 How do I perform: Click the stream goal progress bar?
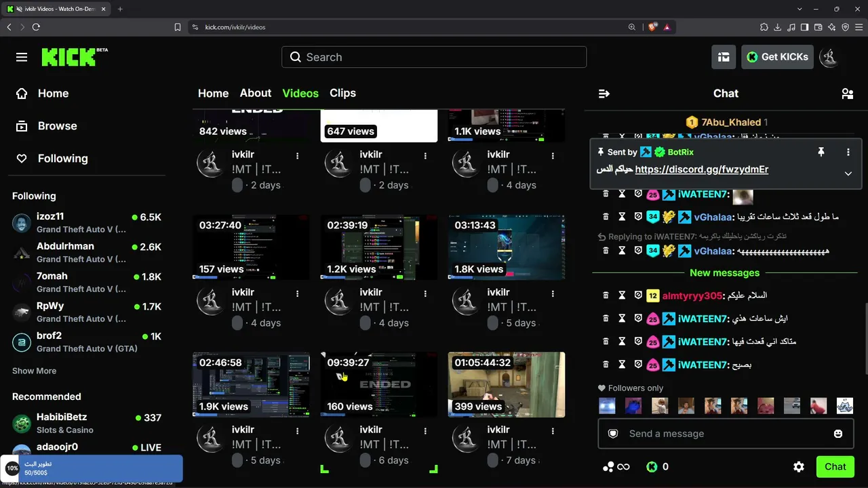coord(92,468)
